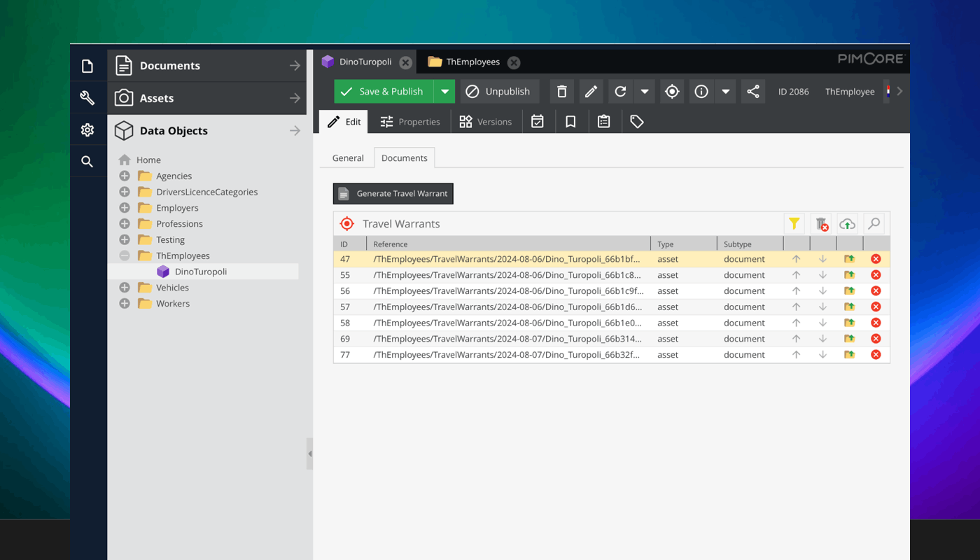The width and height of the screenshot is (980, 560).
Task: Open the info dropdown arrow
Action: (x=726, y=92)
